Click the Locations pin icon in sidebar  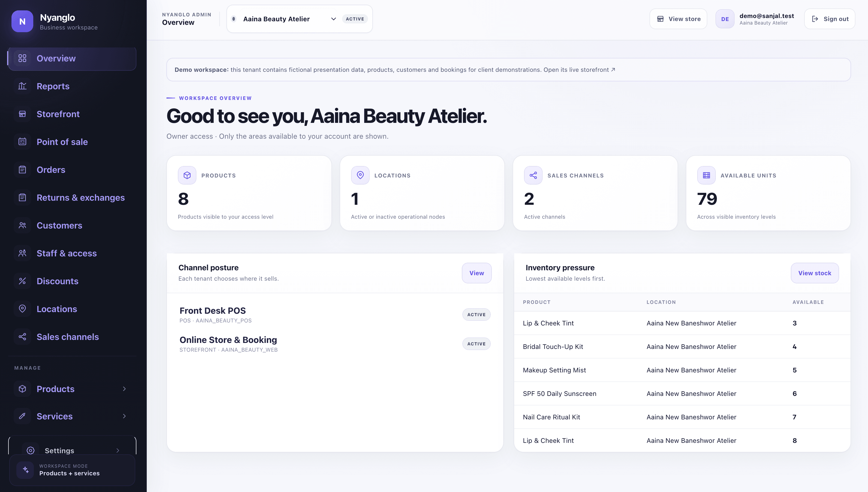click(x=22, y=309)
